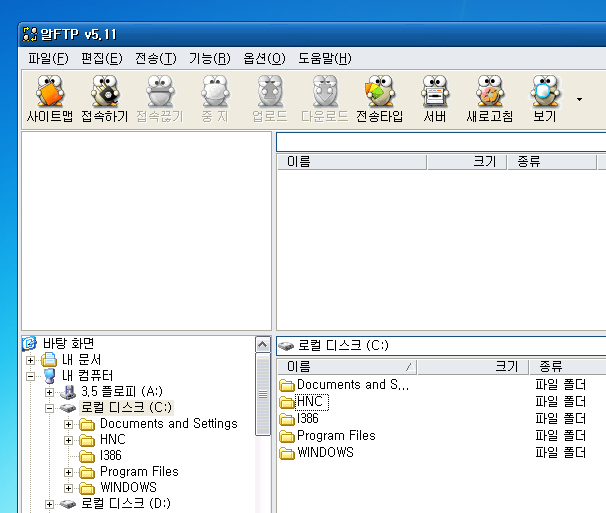606x513 pixels.
Task: Open the 편집(E) menu
Action: pyautogui.click(x=102, y=58)
